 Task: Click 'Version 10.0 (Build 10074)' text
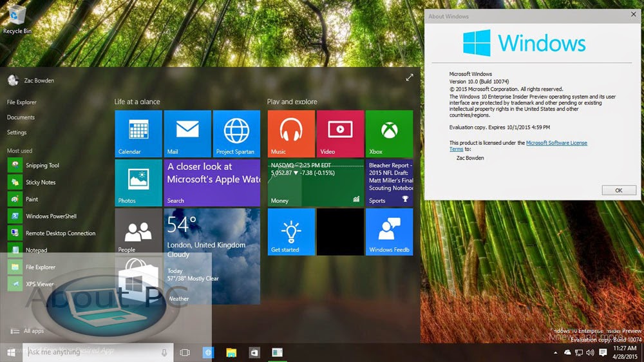tap(479, 81)
